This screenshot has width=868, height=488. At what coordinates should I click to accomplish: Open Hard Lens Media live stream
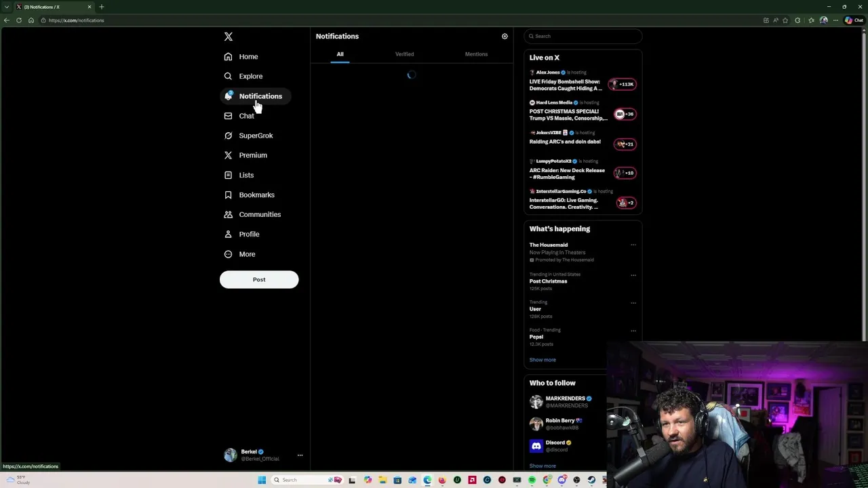click(x=583, y=111)
